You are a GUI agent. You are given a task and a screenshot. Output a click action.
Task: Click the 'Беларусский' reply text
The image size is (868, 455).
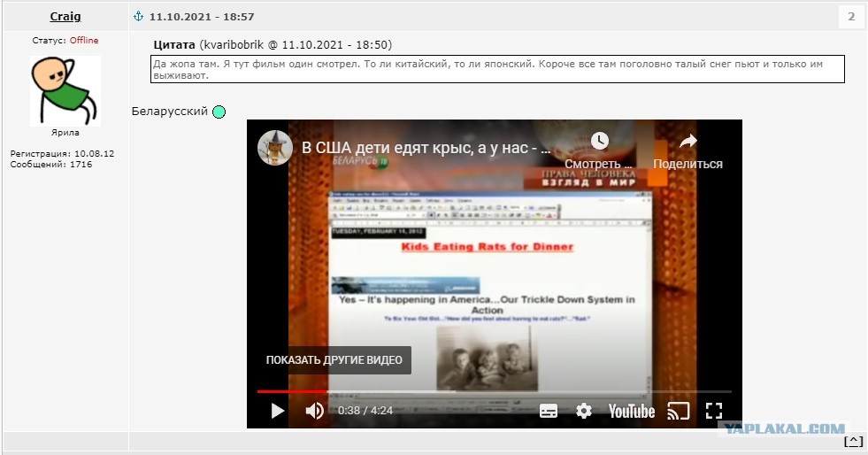(x=169, y=112)
